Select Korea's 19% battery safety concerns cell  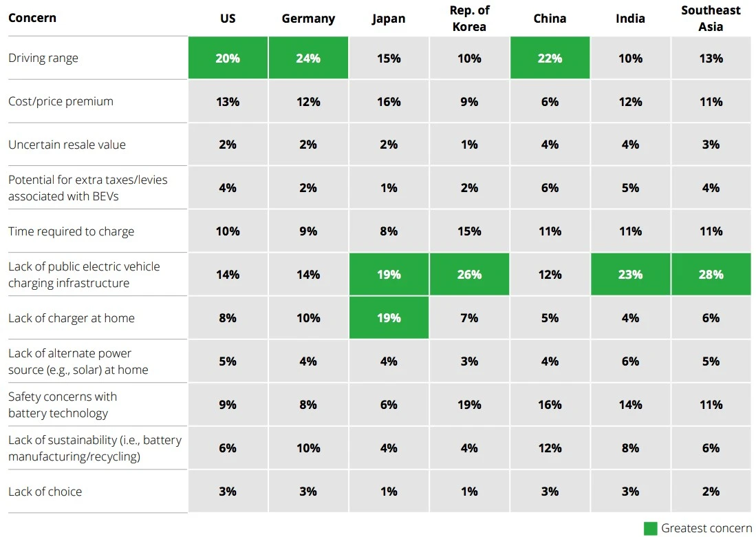pos(469,405)
